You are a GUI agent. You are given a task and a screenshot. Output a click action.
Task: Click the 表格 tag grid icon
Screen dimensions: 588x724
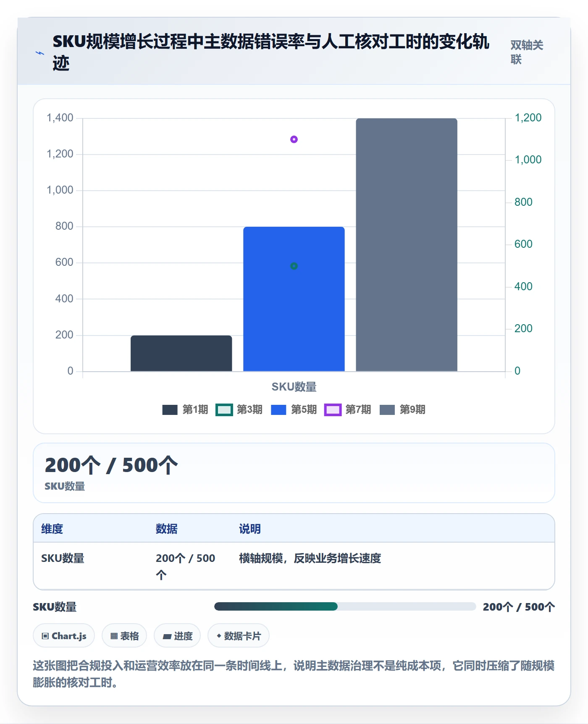(114, 636)
